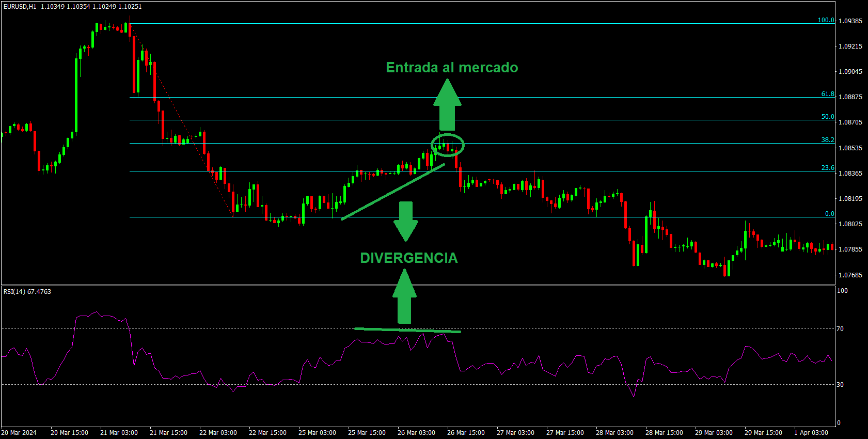Pick the 1.08705 price axis label
868x439 pixels.
[x=850, y=122]
